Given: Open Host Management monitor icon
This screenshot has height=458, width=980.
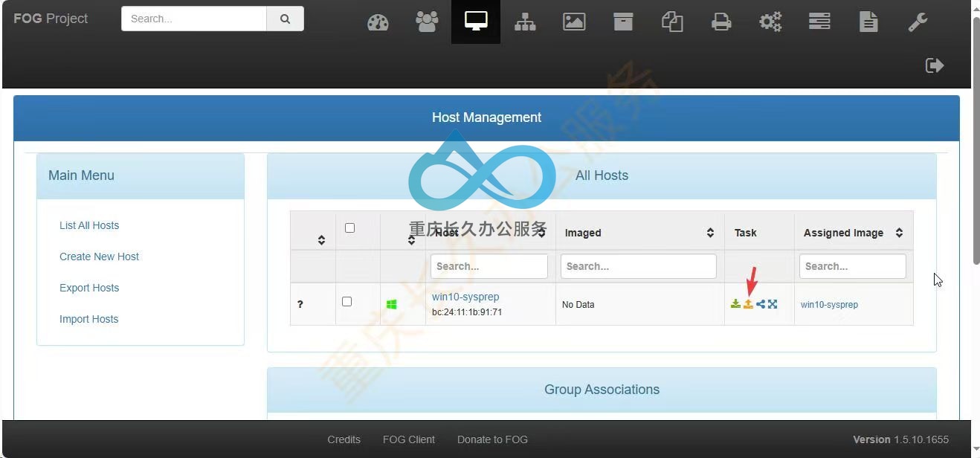Looking at the screenshot, I should point(476,22).
